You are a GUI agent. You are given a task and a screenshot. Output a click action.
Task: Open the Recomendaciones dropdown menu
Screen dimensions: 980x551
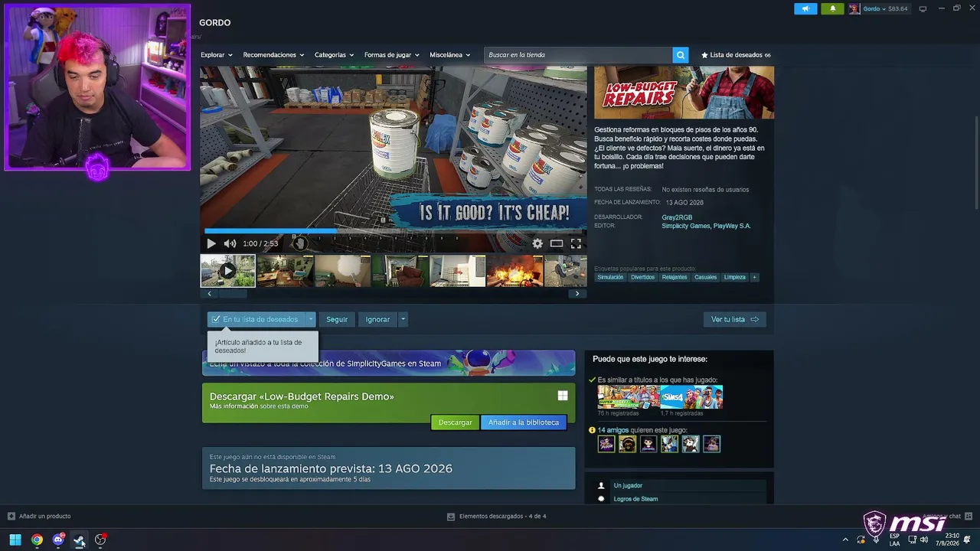[273, 55]
